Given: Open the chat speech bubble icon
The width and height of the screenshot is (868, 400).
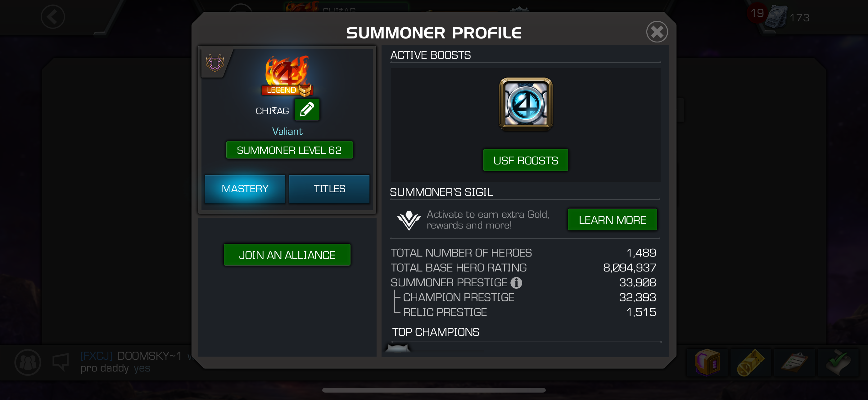Looking at the screenshot, I should tap(61, 362).
